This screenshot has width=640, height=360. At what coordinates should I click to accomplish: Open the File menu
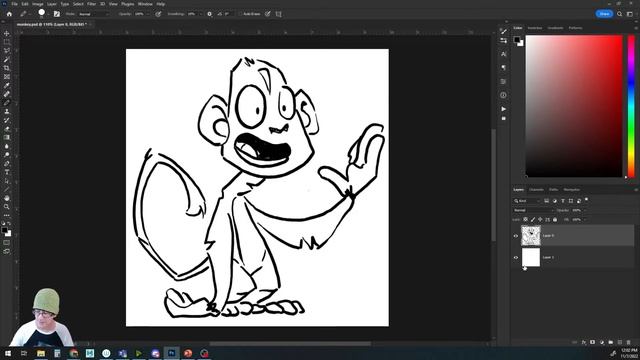[14, 4]
